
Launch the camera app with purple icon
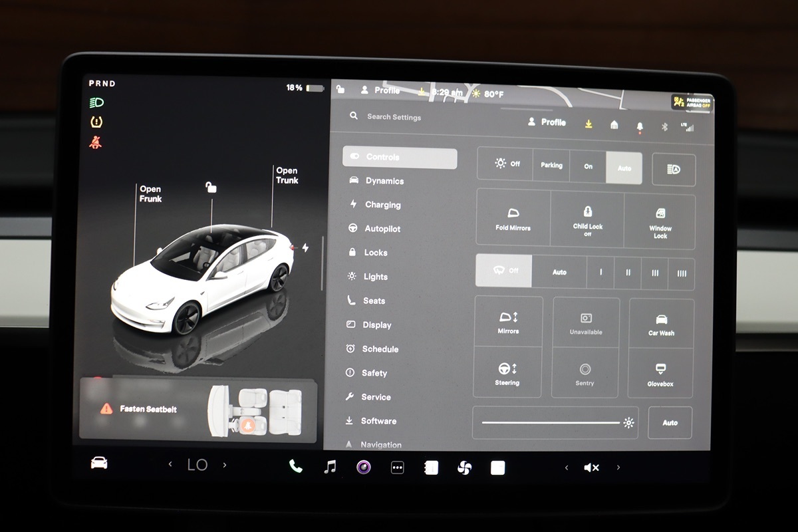[x=363, y=467]
